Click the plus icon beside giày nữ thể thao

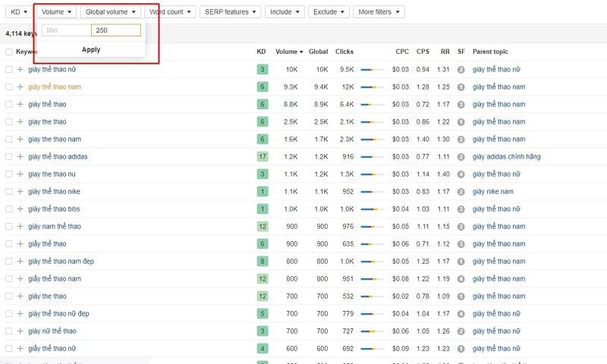[20, 331]
